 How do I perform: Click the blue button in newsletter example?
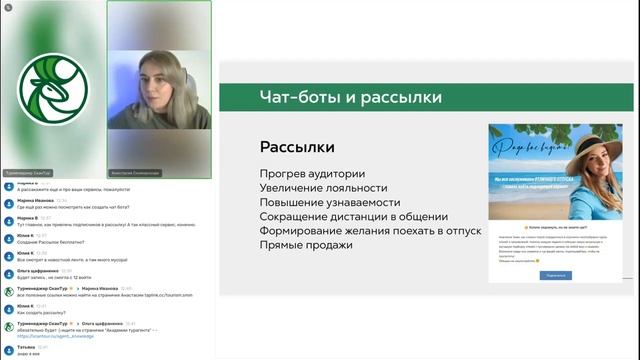[556, 276]
